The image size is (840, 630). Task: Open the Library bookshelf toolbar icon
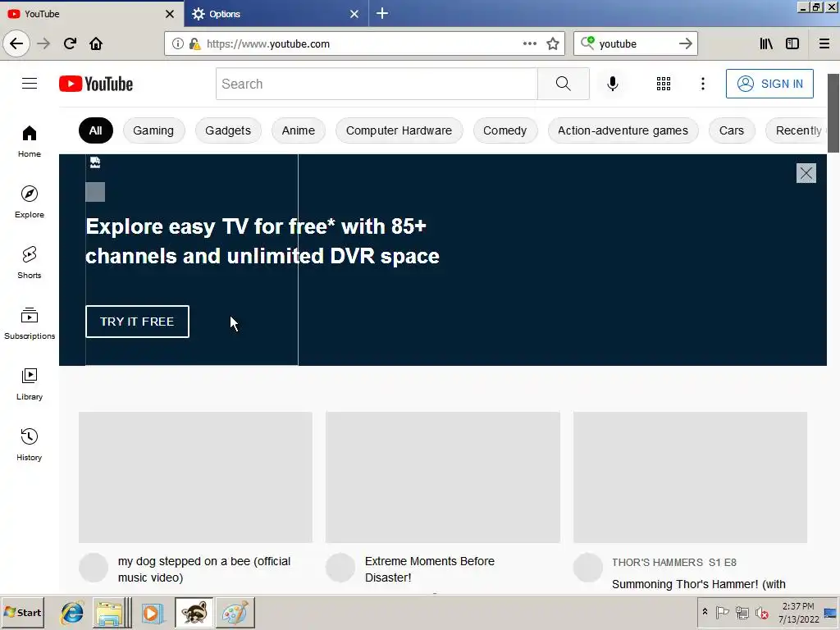click(766, 43)
